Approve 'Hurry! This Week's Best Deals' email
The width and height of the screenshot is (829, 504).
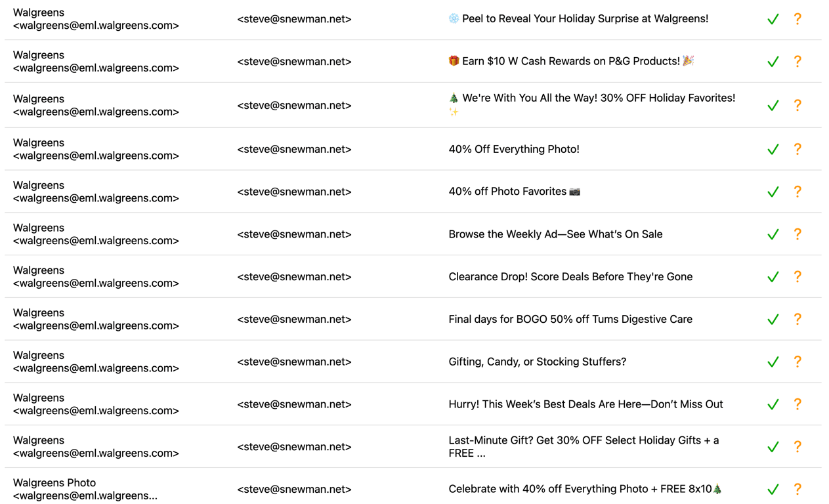773,405
